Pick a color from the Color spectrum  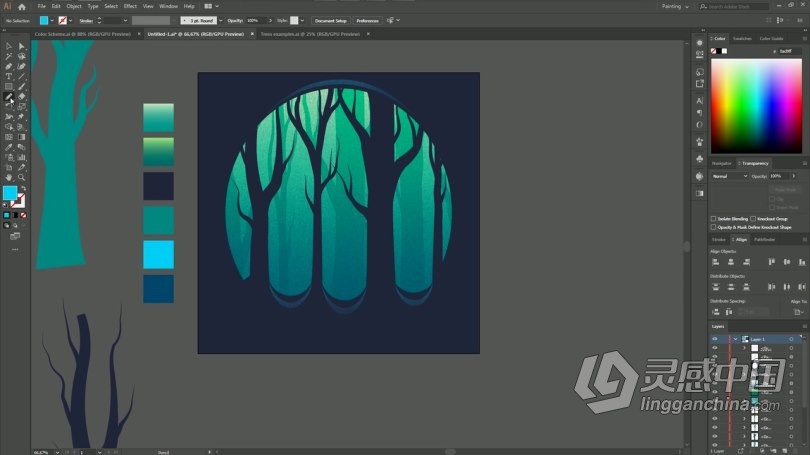[x=756, y=106]
